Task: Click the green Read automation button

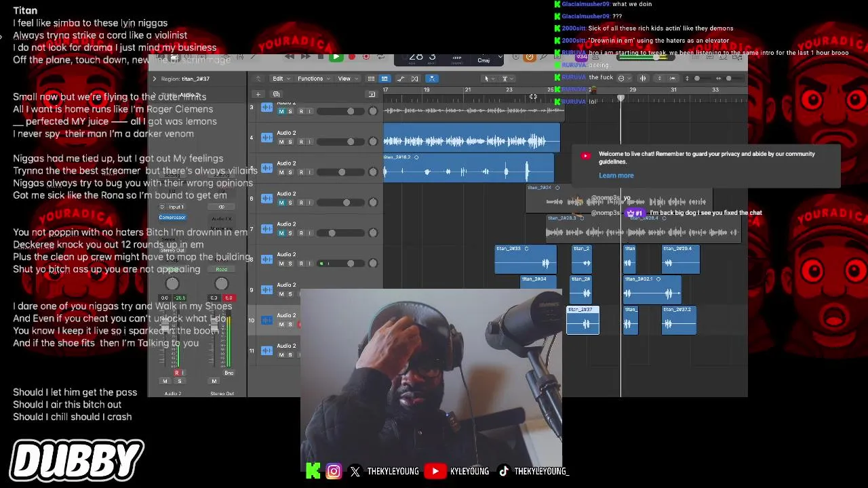Action: pos(221,270)
